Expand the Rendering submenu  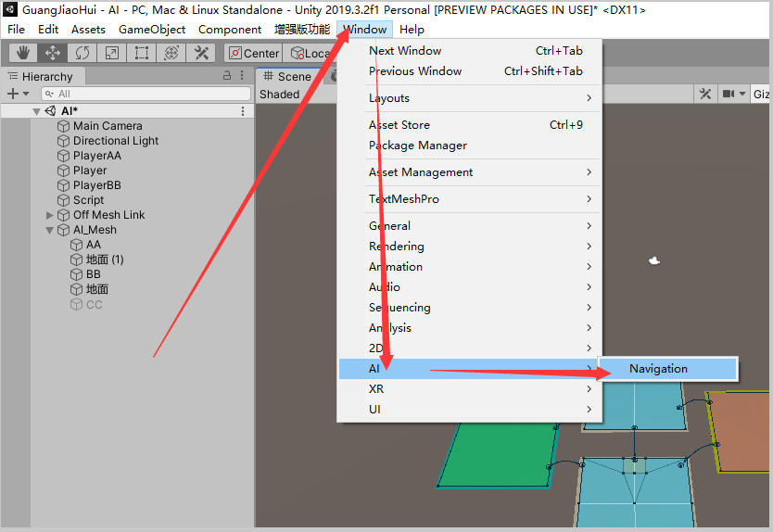[469, 246]
